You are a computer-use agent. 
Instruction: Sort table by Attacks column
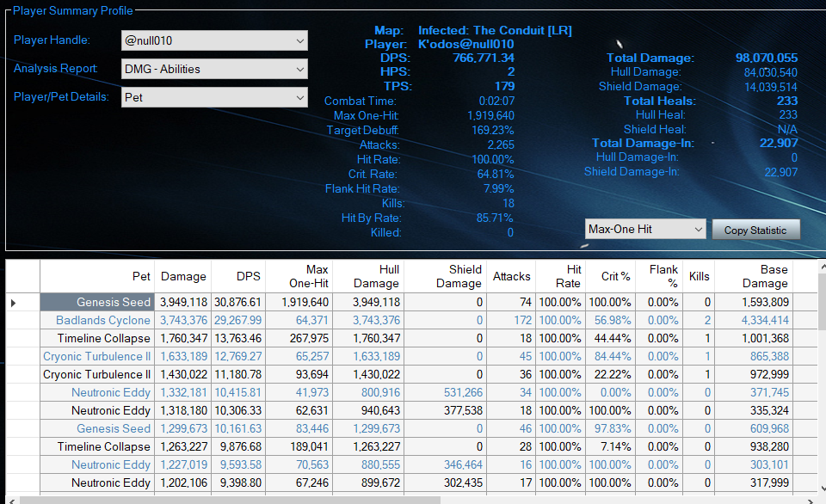(511, 276)
